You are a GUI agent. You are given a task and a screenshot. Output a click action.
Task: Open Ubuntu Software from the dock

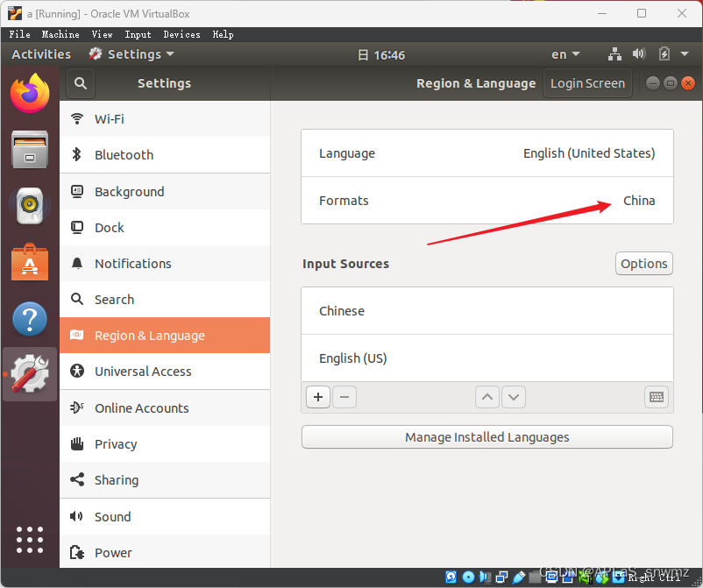(x=30, y=262)
